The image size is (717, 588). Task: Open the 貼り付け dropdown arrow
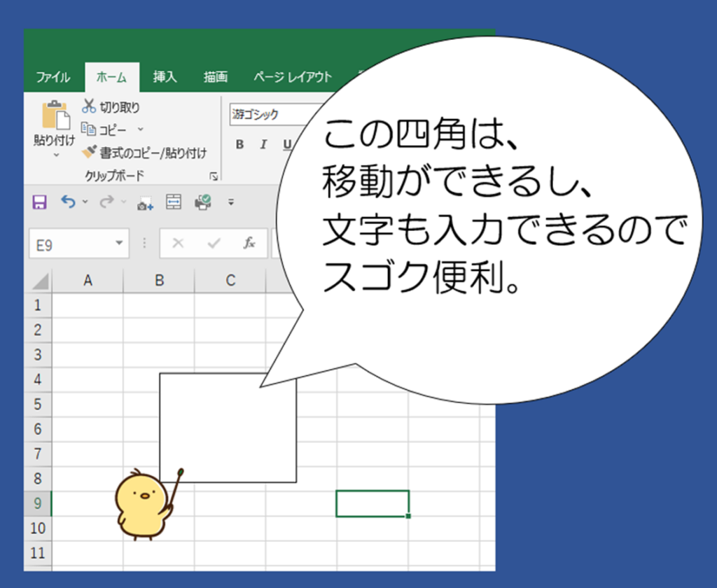click(56, 155)
